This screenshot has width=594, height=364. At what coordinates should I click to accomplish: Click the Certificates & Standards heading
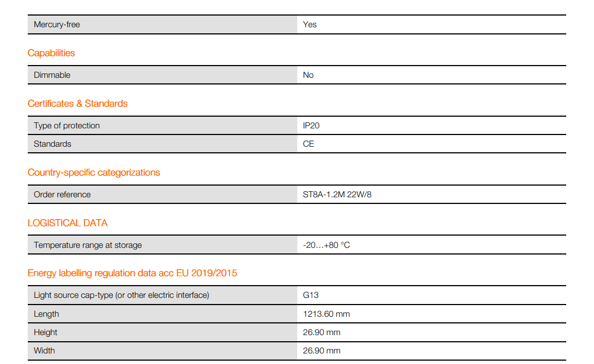tap(77, 103)
